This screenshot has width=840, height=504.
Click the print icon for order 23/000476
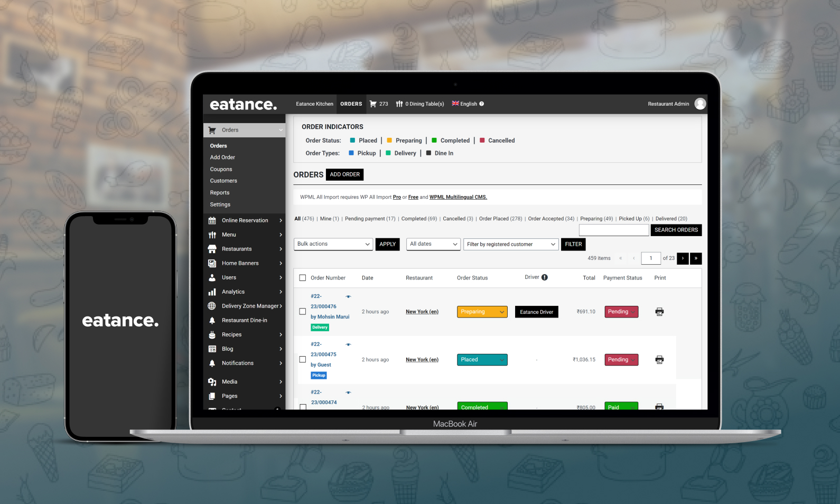pos(659,312)
